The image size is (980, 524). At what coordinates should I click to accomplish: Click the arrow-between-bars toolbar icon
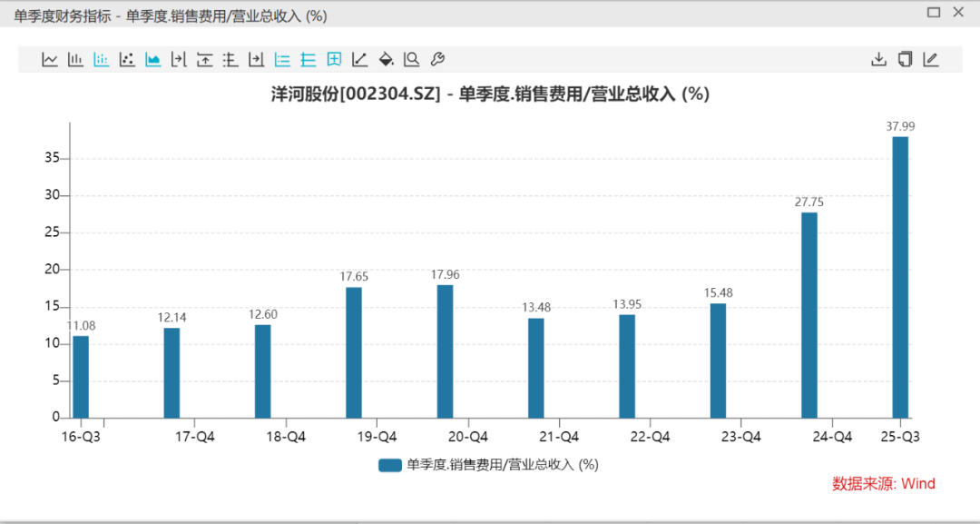[x=180, y=59]
